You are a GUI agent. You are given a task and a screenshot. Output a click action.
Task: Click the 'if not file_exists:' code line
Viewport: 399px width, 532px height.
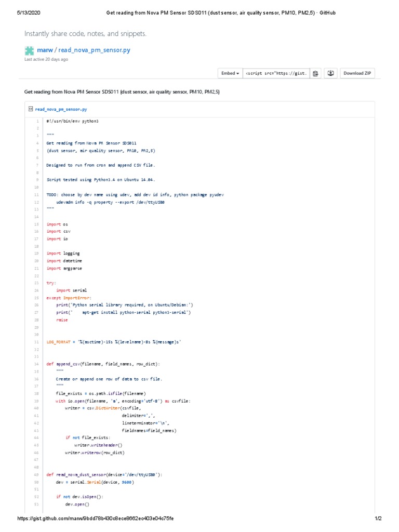pos(88,437)
